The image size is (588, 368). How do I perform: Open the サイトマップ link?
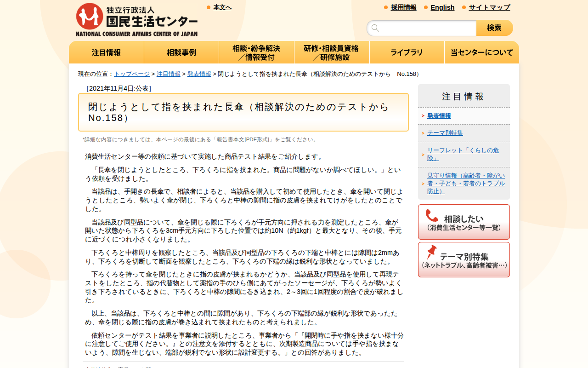(489, 7)
